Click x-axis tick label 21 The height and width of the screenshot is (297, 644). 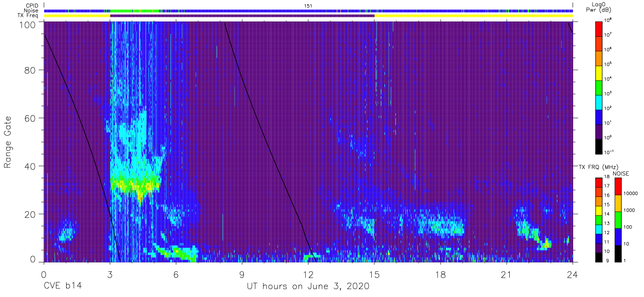tap(507, 274)
